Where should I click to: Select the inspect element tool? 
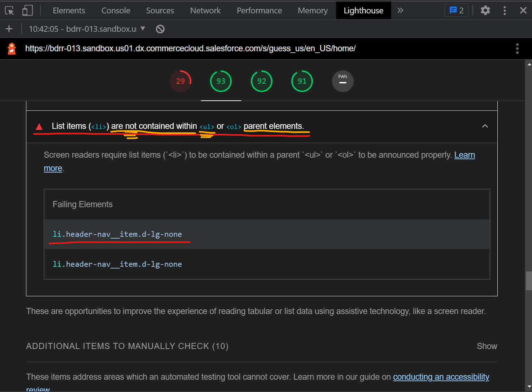click(9, 10)
